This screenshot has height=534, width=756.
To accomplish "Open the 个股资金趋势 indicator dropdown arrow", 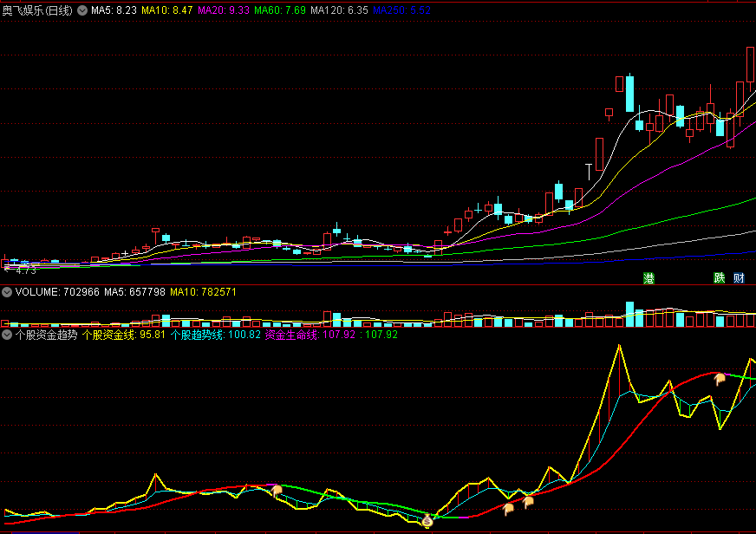I will pyautogui.click(x=7, y=335).
